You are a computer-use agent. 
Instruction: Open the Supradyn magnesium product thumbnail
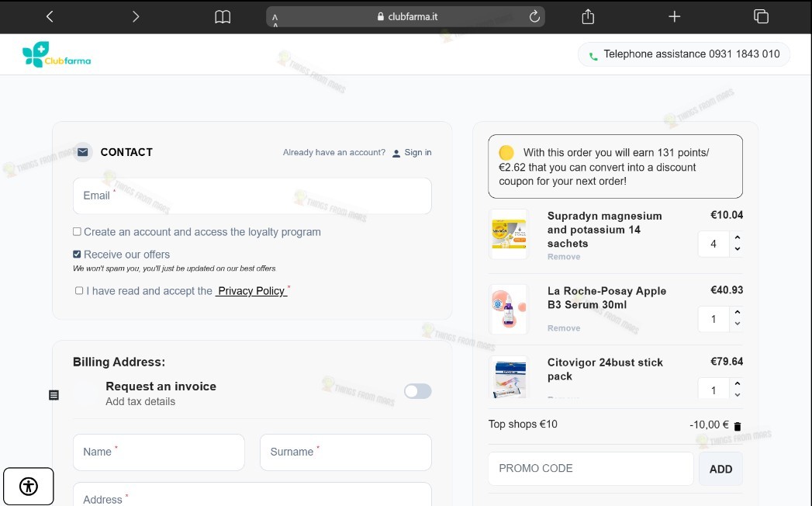pos(509,234)
